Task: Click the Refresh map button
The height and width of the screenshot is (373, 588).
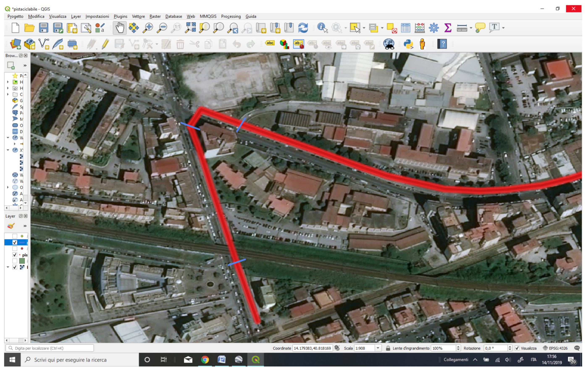Action: pos(303,28)
